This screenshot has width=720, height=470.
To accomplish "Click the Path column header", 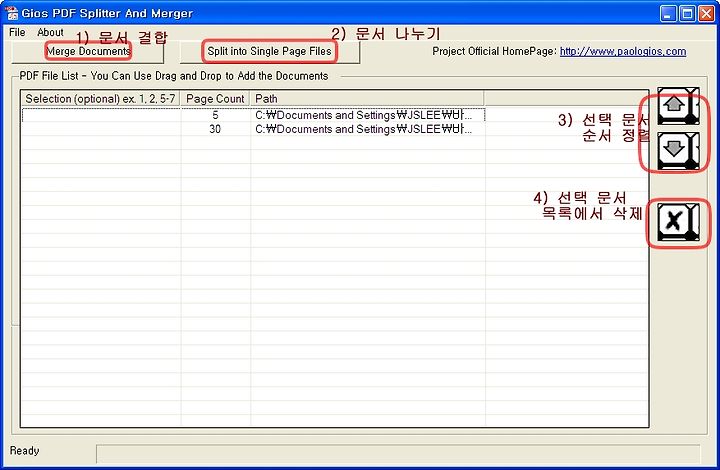I will pyautogui.click(x=367, y=99).
